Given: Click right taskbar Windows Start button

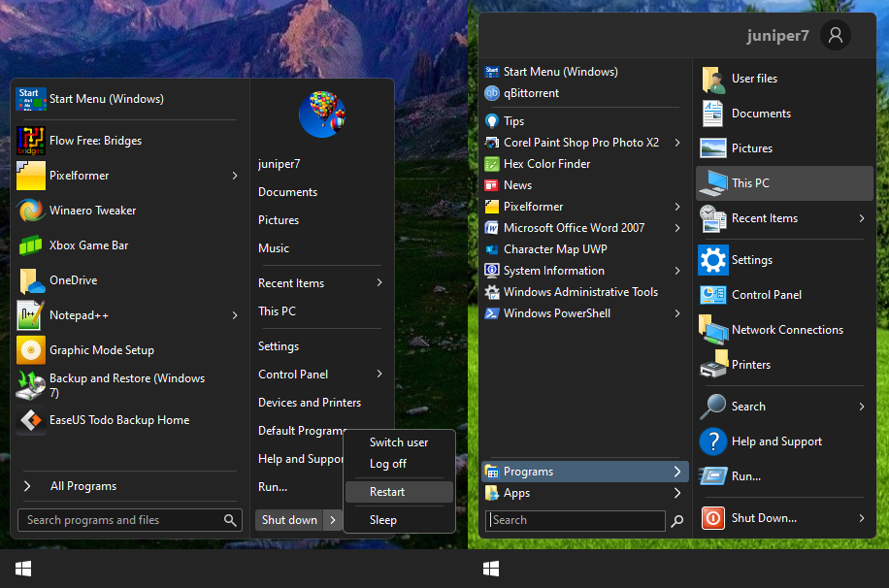Looking at the screenshot, I should [491, 569].
